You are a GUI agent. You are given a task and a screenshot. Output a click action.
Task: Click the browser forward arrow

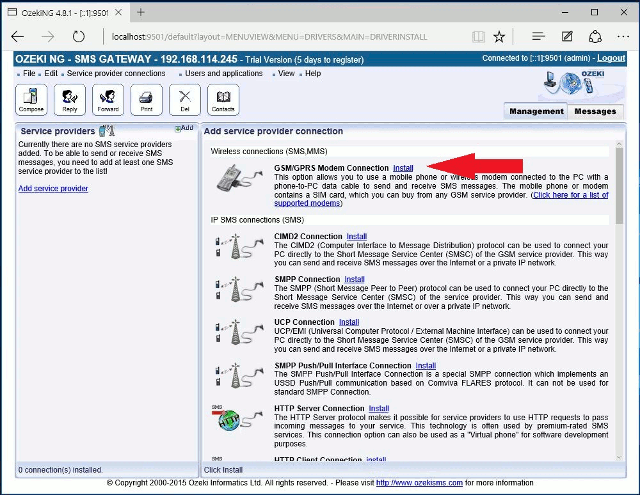coord(48,37)
